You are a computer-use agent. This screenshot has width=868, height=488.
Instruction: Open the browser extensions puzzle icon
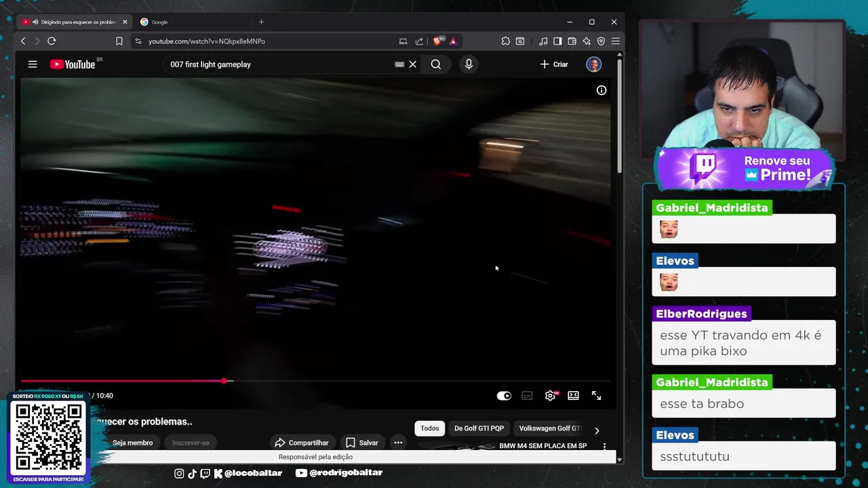pos(505,41)
